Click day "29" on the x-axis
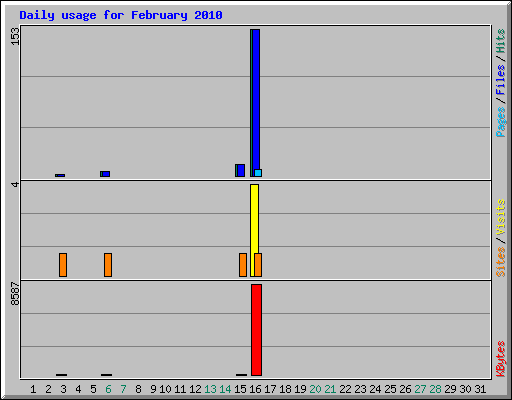Viewport: 512px width, 400px height. coord(450,389)
